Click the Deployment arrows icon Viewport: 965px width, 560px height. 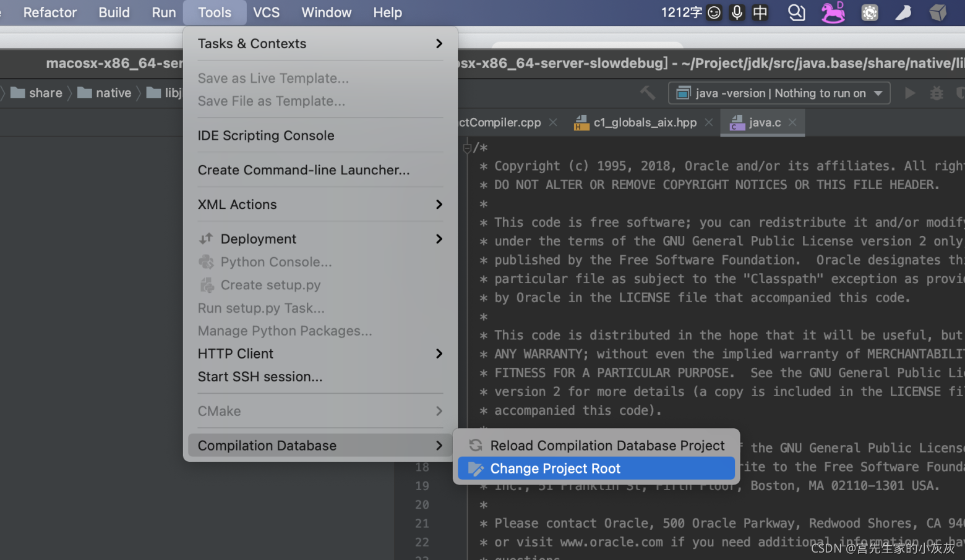(206, 239)
